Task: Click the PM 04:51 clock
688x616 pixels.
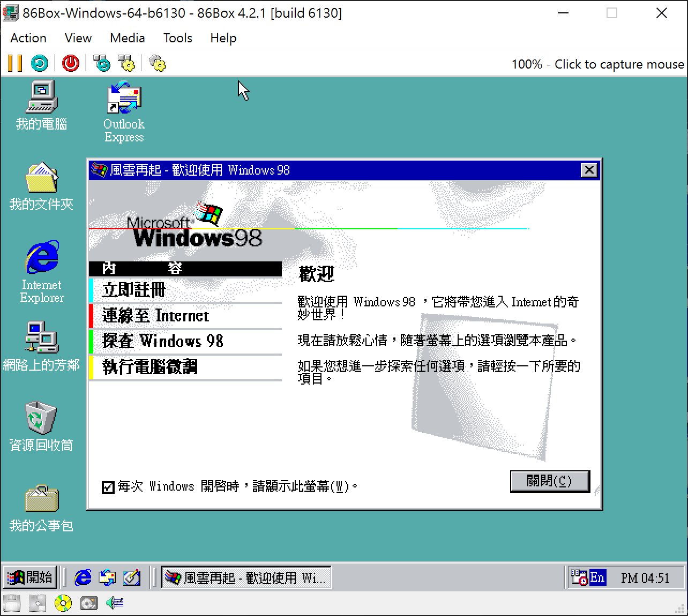Action: point(645,578)
